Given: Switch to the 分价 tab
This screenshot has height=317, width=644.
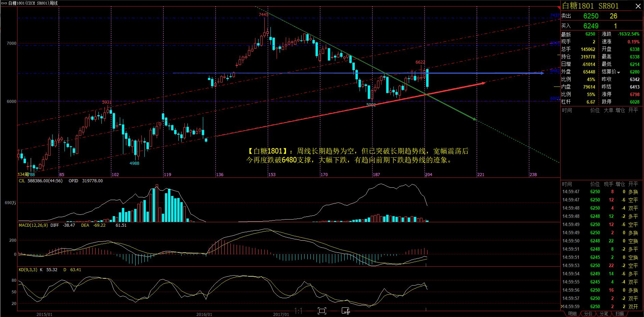Looking at the screenshot, I should click(x=588, y=314).
